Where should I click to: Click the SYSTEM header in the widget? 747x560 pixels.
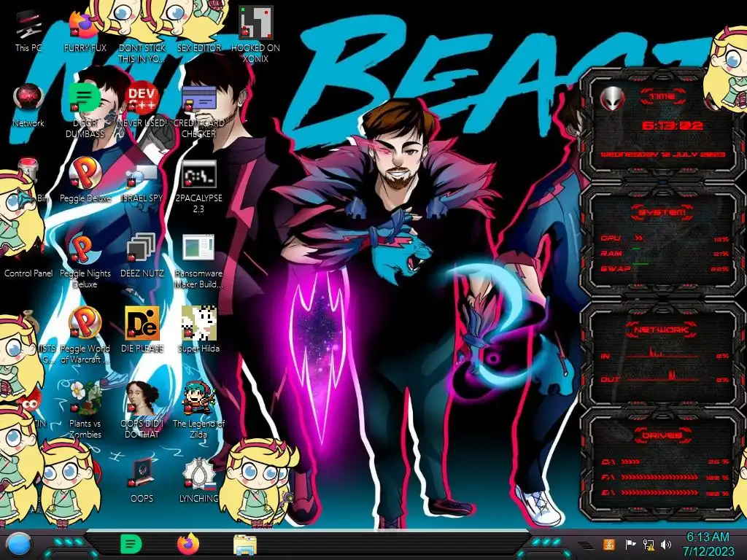coord(662,212)
